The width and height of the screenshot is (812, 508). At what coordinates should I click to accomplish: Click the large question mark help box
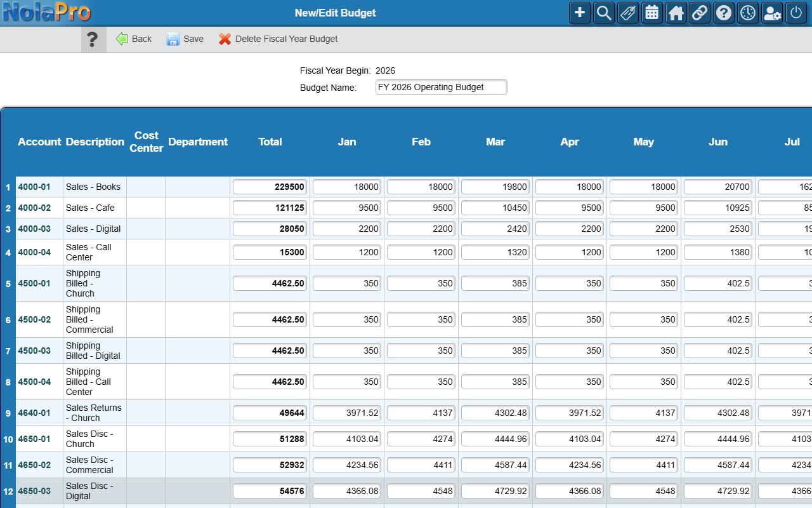(93, 39)
